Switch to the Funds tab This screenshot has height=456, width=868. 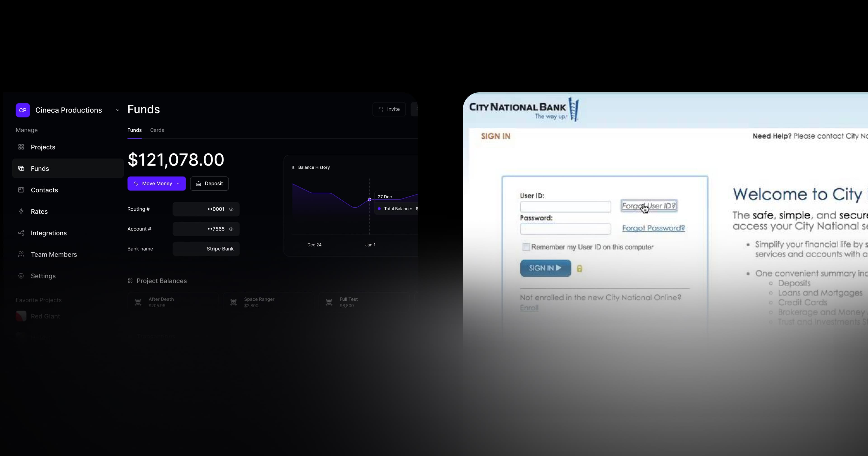pos(134,130)
